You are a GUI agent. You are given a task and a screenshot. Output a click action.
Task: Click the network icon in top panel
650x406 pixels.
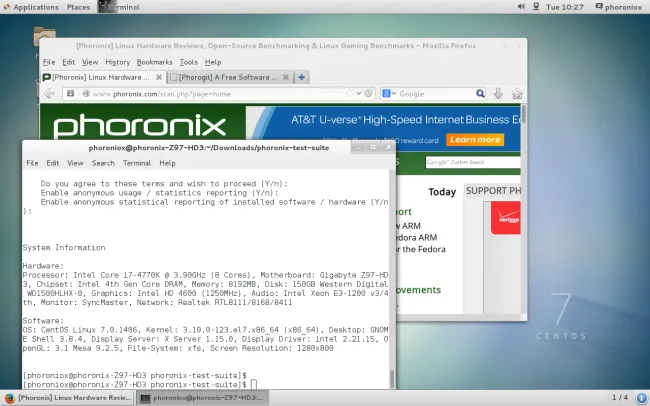pyautogui.click(x=536, y=7)
